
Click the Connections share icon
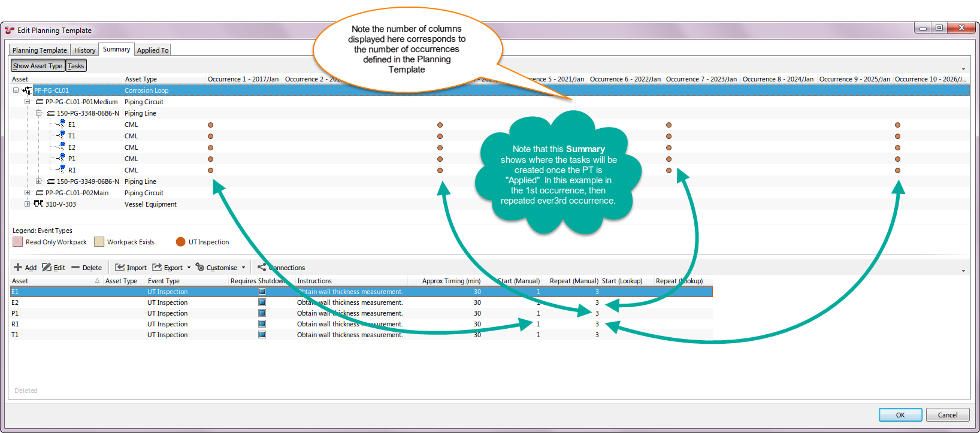[x=262, y=268]
